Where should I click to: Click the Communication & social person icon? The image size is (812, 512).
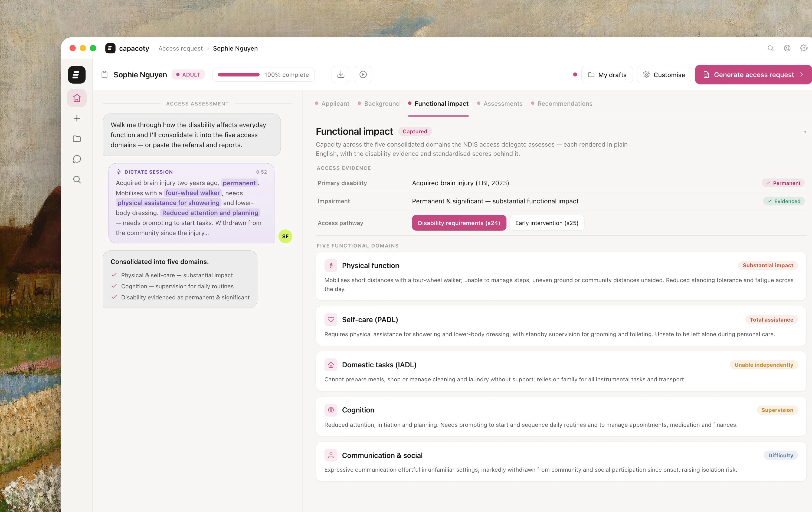point(331,455)
